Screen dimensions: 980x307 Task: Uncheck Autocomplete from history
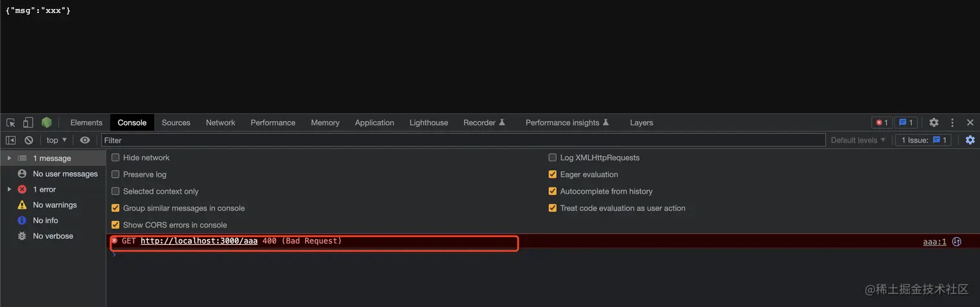(x=553, y=191)
